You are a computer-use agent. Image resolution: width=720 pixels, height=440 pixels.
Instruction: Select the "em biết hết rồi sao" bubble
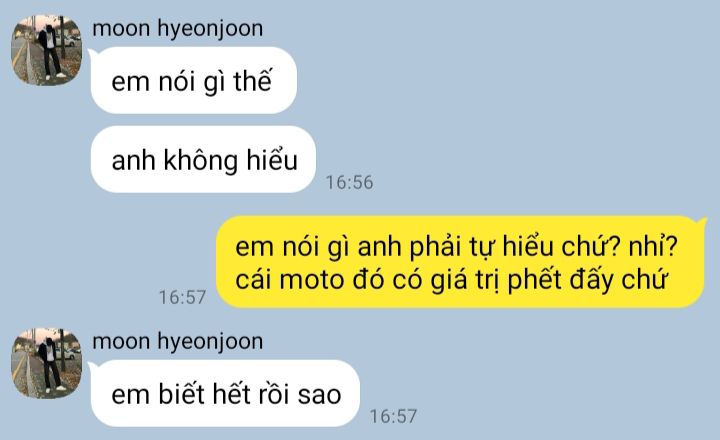(x=225, y=394)
